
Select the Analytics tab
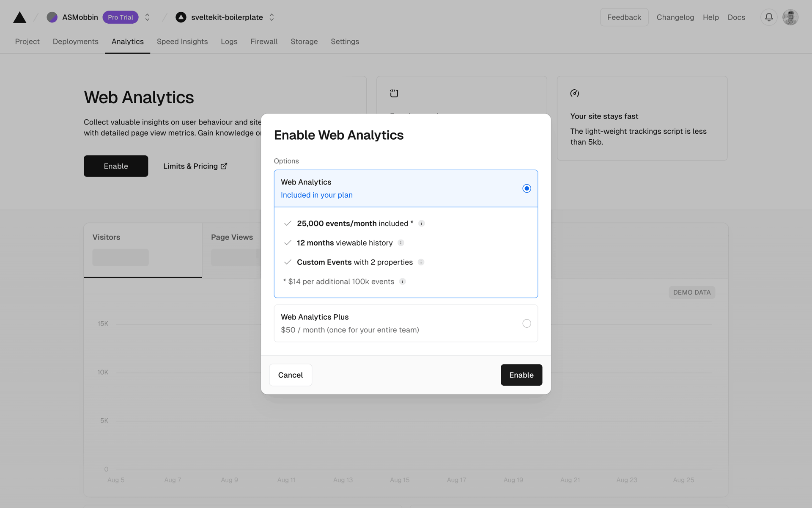click(128, 41)
